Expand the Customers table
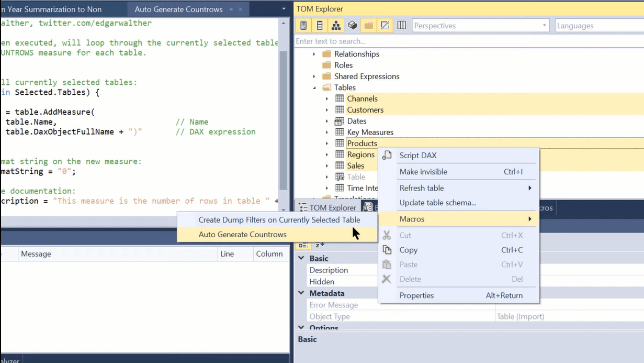Viewport: 644px width, 363px height. tap(327, 110)
